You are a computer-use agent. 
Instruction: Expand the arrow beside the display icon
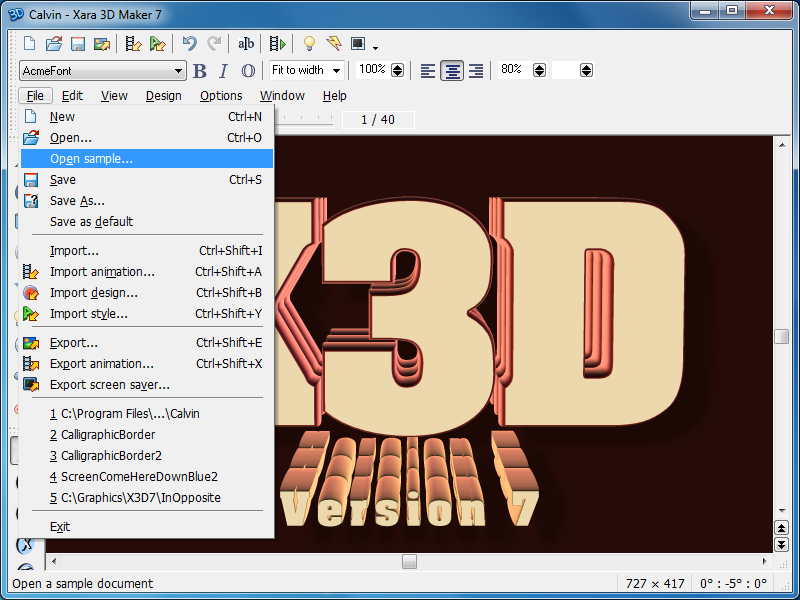(x=376, y=48)
